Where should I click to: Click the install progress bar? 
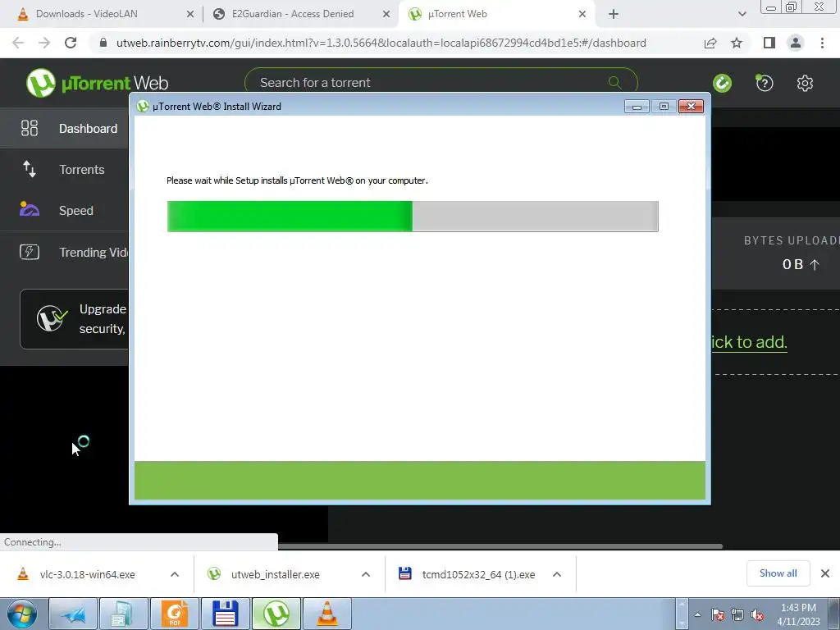click(413, 217)
